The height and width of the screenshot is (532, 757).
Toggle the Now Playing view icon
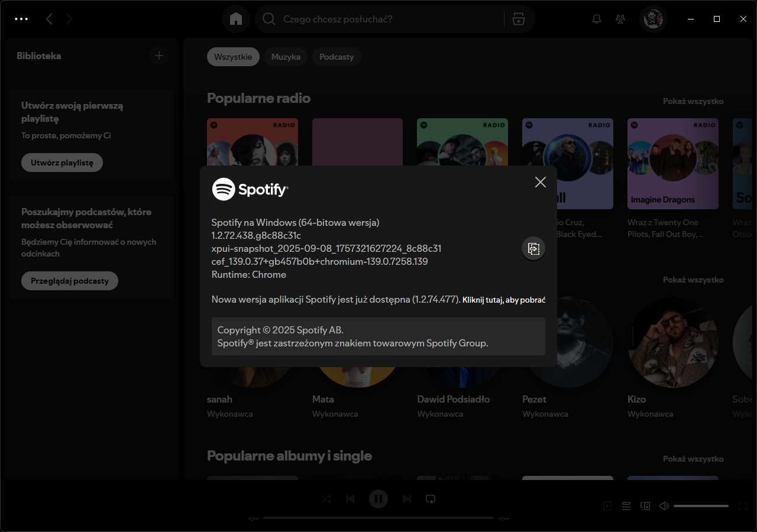607,506
